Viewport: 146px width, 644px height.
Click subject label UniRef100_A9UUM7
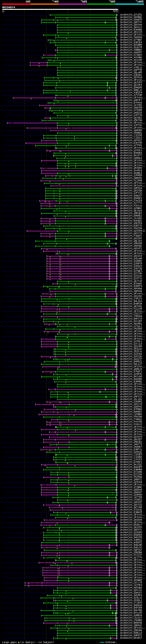(x=131, y=53)
